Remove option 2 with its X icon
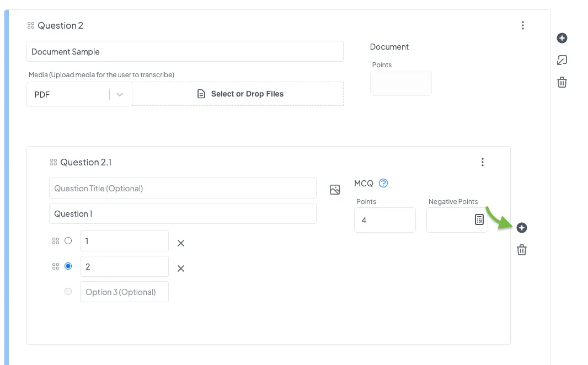The image size is (588, 365). click(x=181, y=269)
